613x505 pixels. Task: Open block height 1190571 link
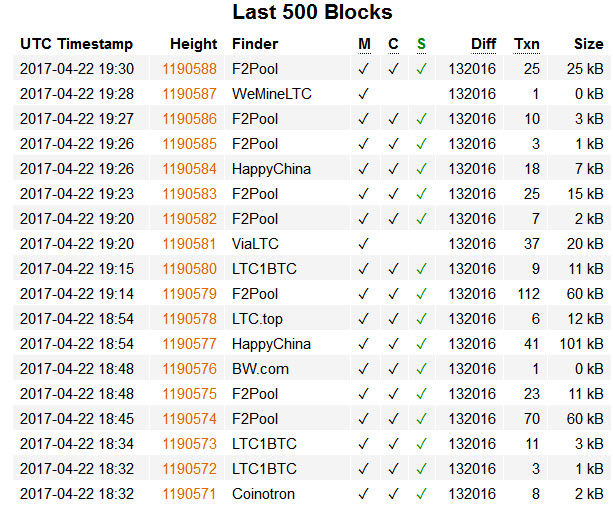coord(189,494)
